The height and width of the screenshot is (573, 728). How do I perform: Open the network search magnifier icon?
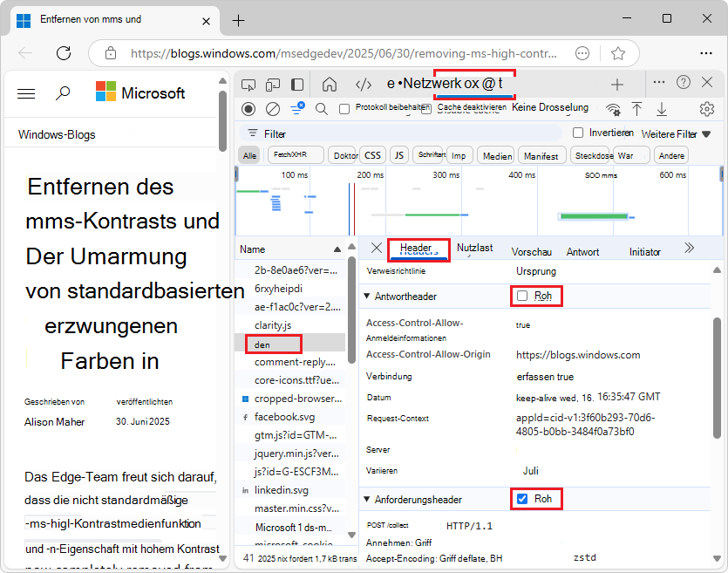click(x=321, y=109)
